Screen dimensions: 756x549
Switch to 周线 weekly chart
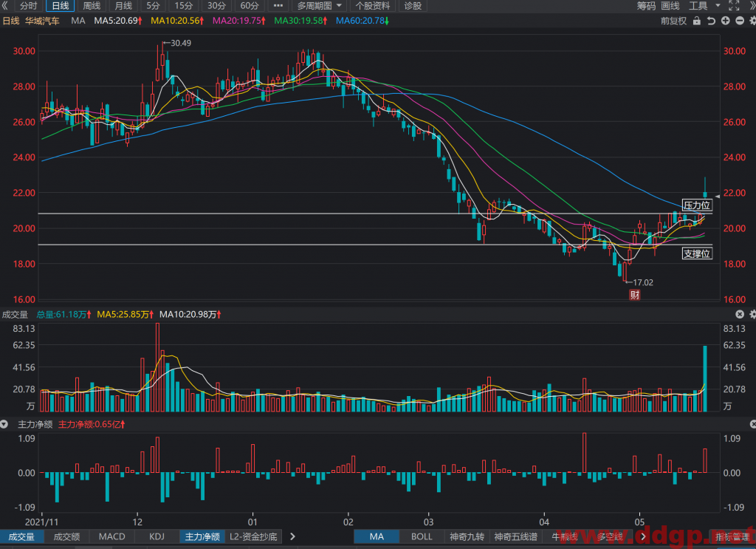pos(92,6)
